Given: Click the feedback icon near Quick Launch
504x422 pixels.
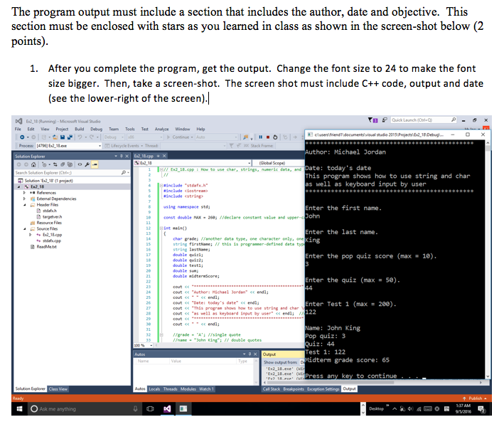Looking at the screenshot, I should pos(385,120).
